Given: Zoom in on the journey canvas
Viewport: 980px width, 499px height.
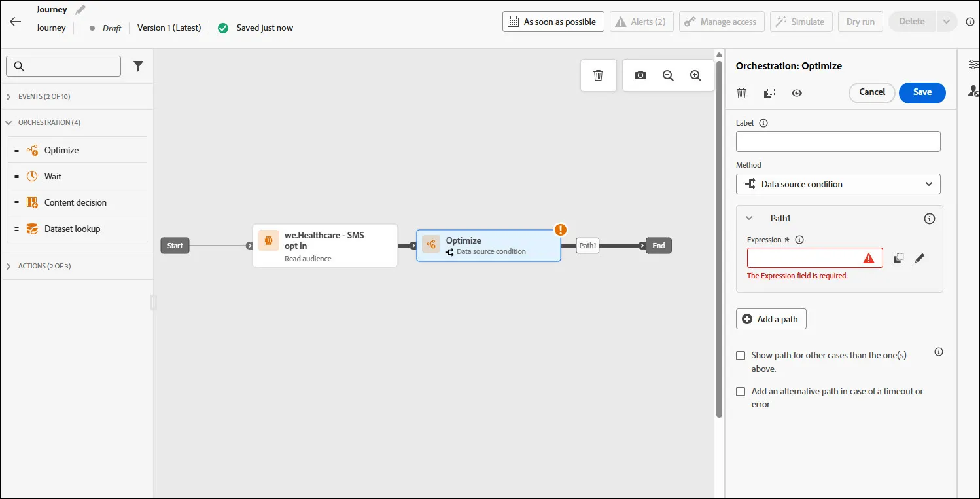Looking at the screenshot, I should pyautogui.click(x=695, y=75).
